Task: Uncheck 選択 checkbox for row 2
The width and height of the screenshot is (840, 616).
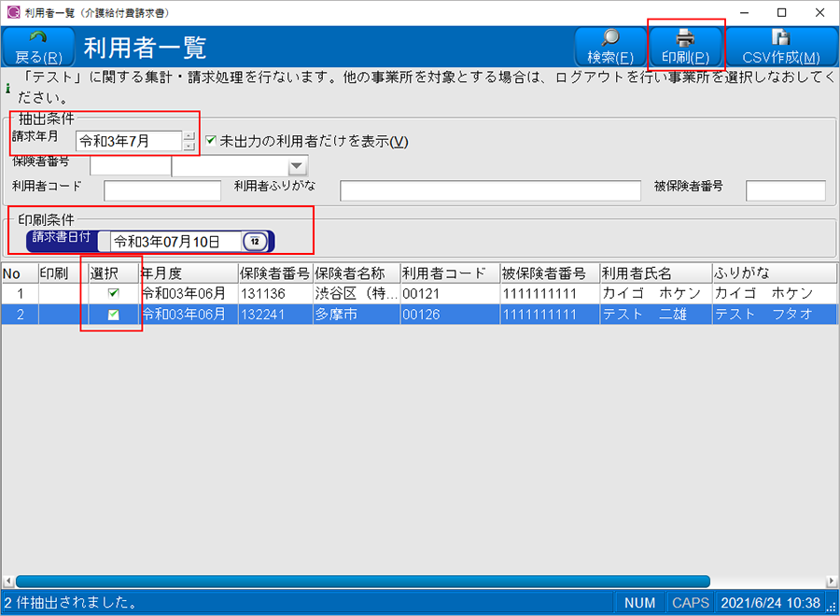Action: (113, 315)
